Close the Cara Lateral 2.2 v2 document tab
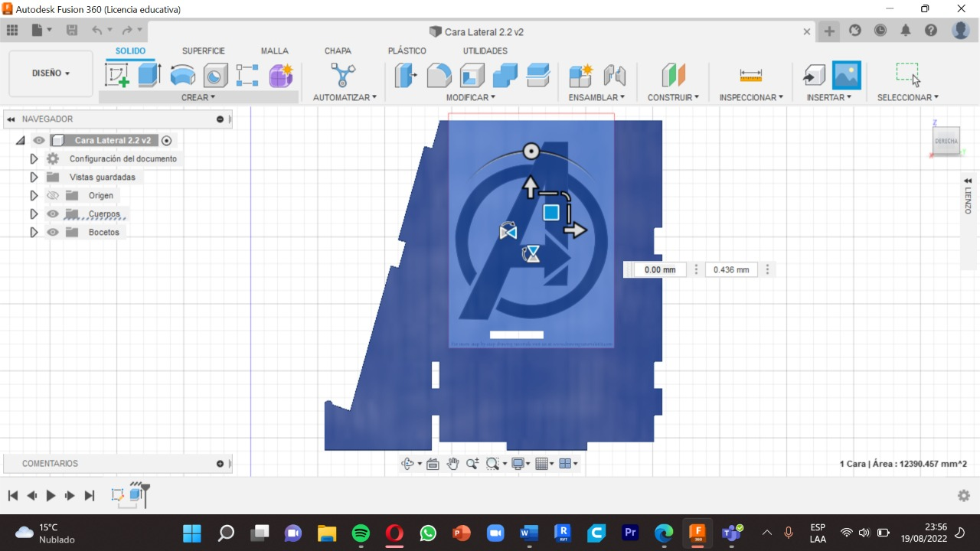980x551 pixels. [807, 31]
